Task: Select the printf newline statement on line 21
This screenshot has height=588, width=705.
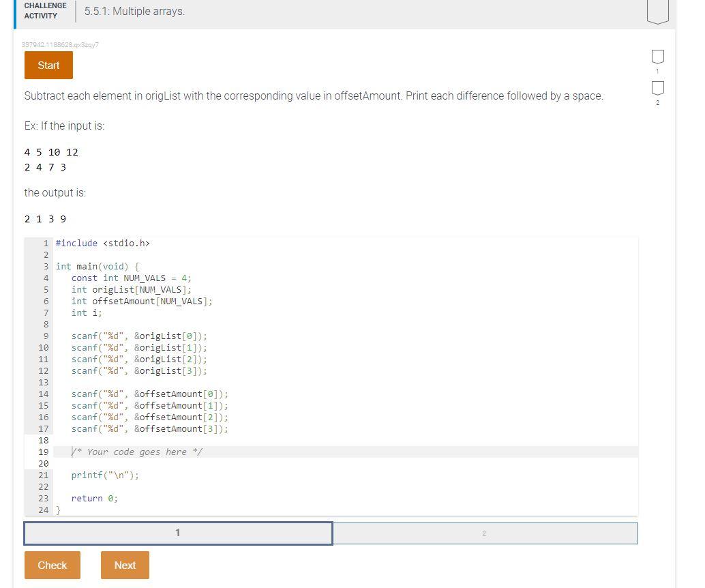Action: click(x=105, y=475)
